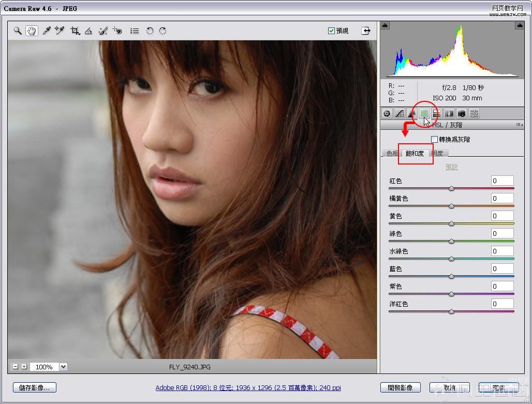Screen dimensions: 532x404
Task: Open the Camera Calibration panel icon
Action: pos(462,113)
